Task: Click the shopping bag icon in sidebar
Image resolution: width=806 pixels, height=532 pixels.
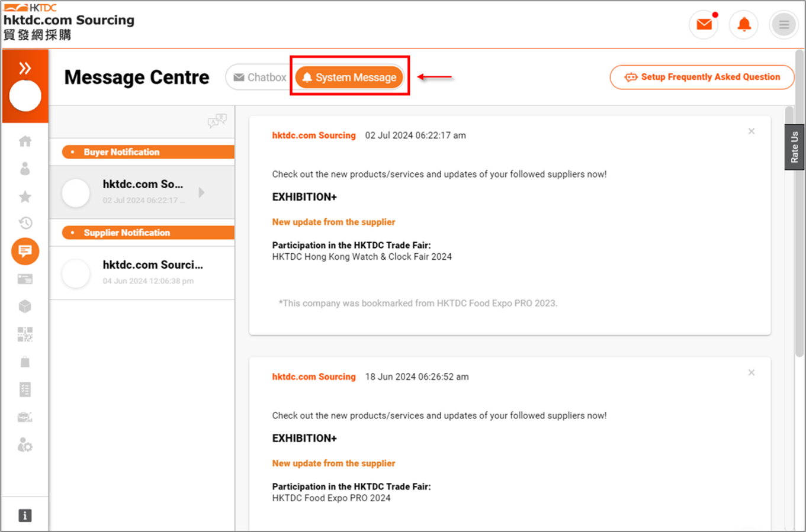Action: click(x=25, y=362)
